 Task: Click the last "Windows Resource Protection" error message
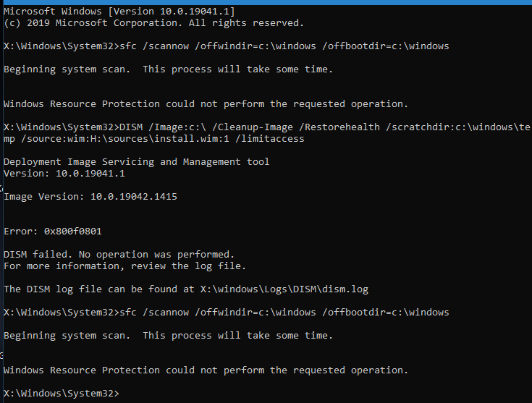[x=206, y=370]
